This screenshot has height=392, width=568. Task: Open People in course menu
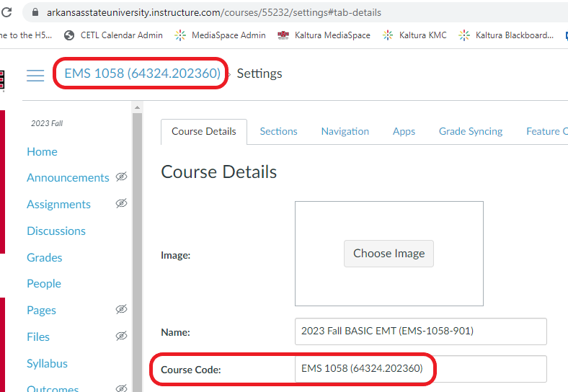tap(44, 284)
